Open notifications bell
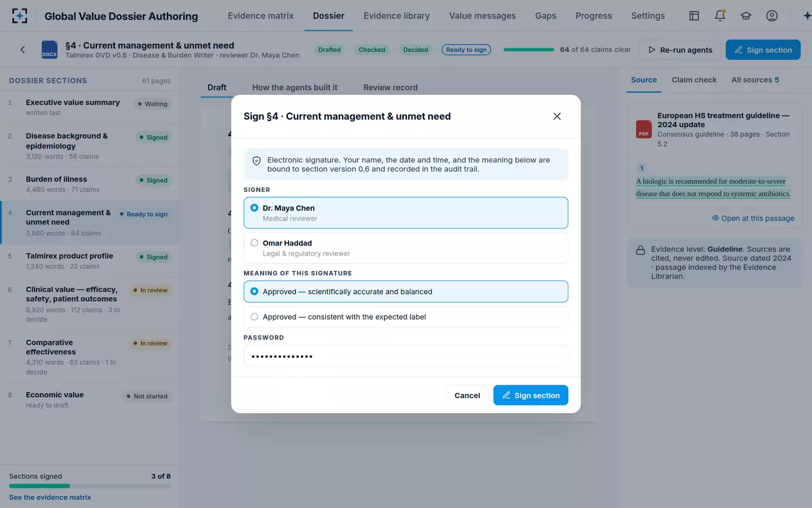This screenshot has width=812, height=508. tap(720, 16)
